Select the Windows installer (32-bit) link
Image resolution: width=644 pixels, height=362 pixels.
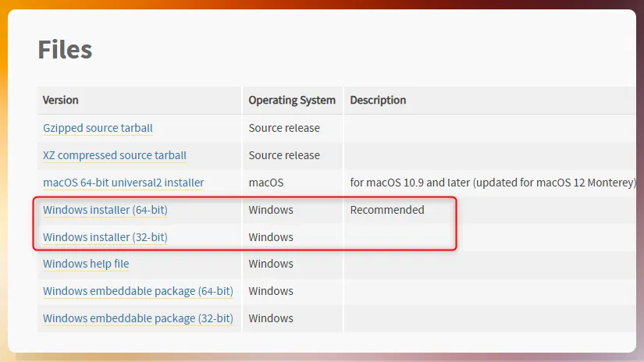coord(105,237)
